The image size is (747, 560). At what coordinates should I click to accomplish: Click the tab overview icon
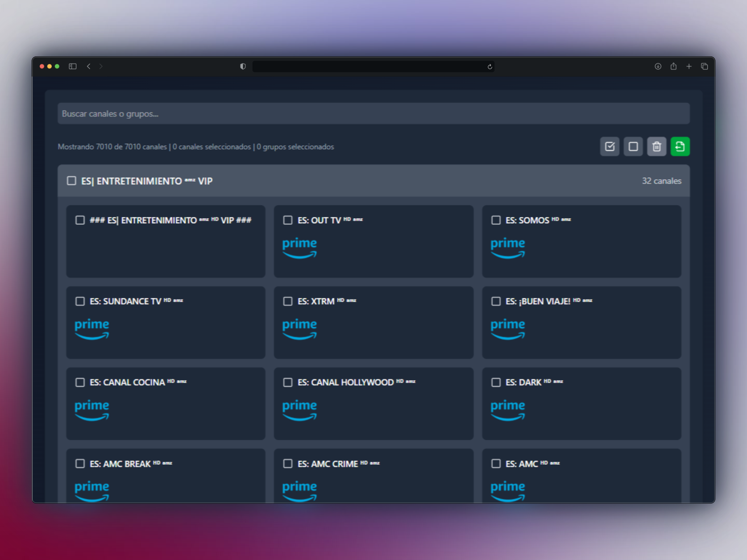click(704, 66)
